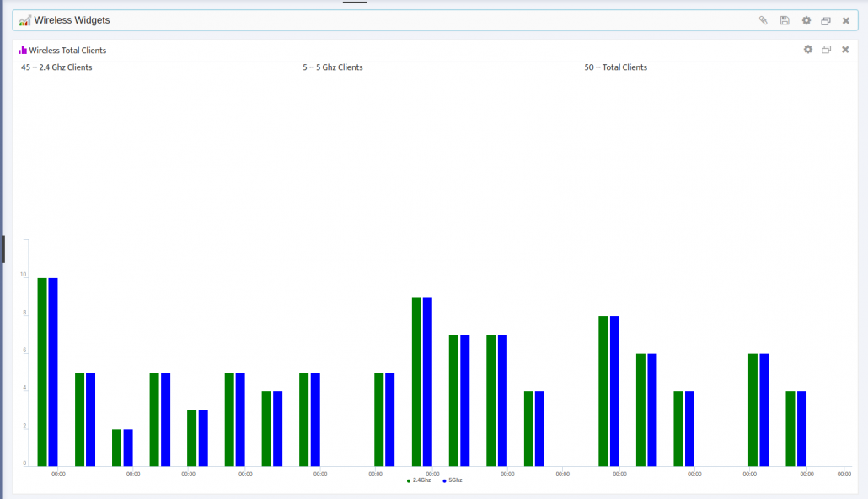The height and width of the screenshot is (499, 868).
Task: Click the purple bar-chart icon beside Wireless Total Clients
Action: point(21,50)
